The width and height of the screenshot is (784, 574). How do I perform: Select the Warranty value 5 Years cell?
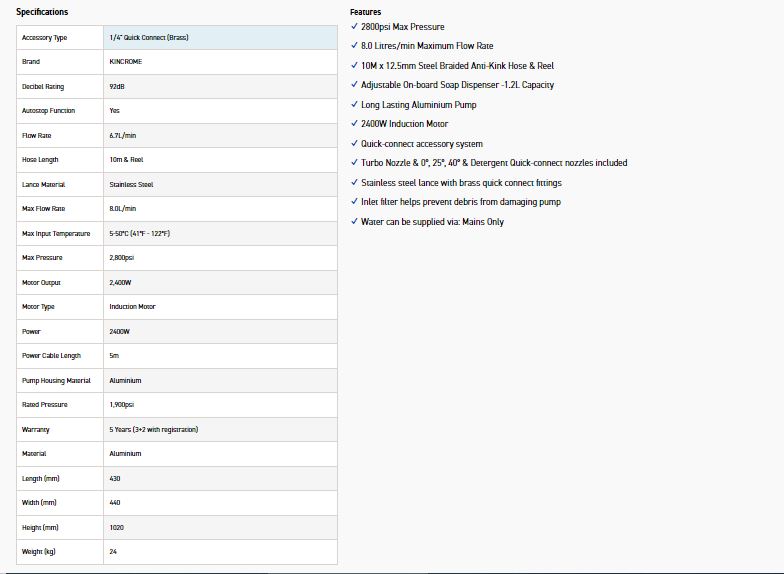pyautogui.click(x=154, y=430)
